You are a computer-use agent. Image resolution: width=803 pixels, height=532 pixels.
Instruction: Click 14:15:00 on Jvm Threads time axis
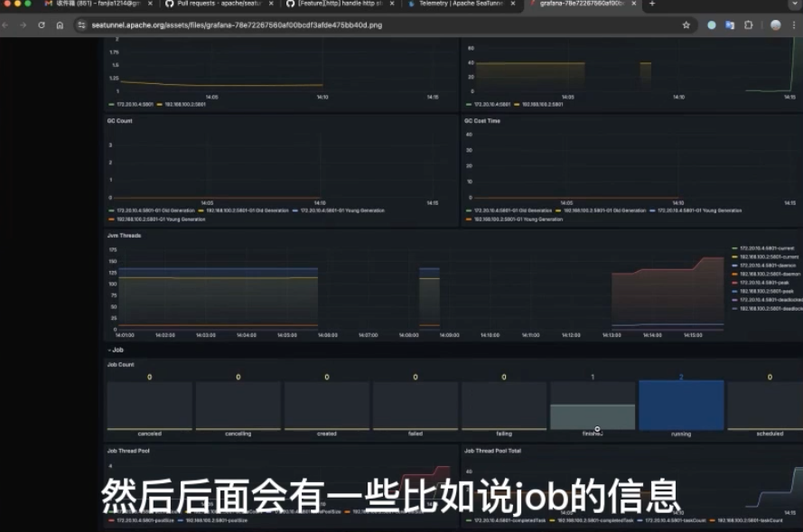tap(693, 335)
